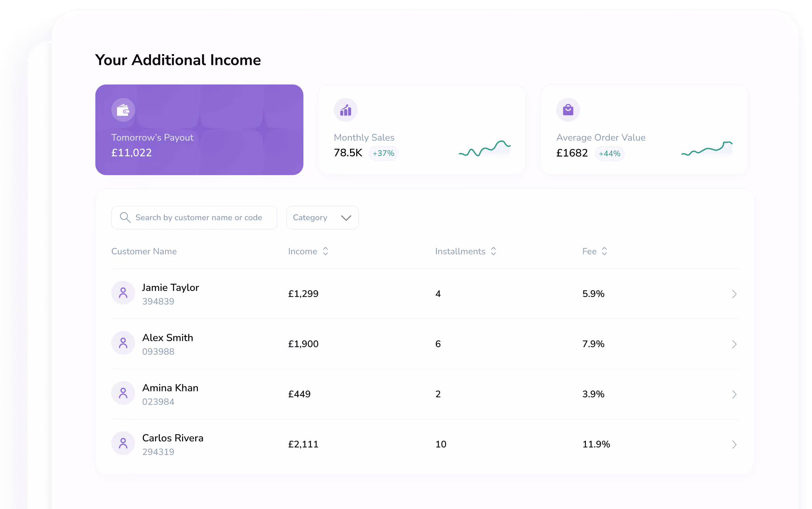
Task: Click Carlos Rivera's avatar icon
Action: [123, 443]
